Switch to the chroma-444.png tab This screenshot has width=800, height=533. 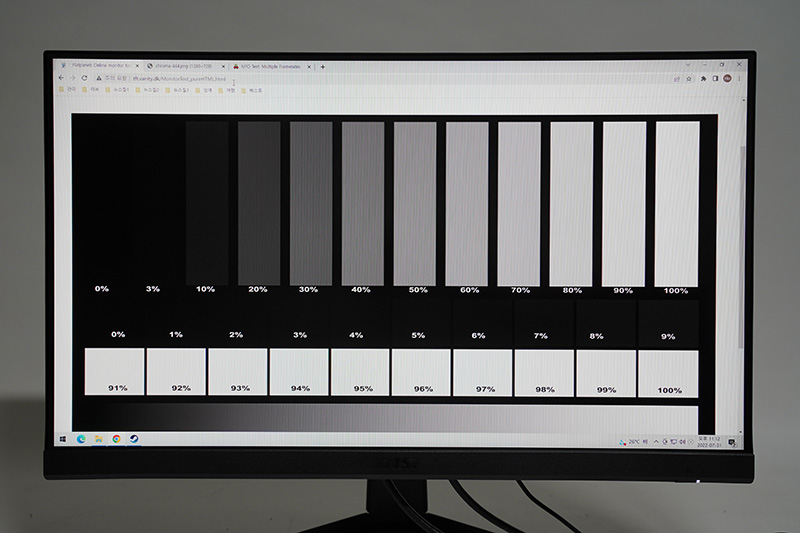click(x=185, y=66)
